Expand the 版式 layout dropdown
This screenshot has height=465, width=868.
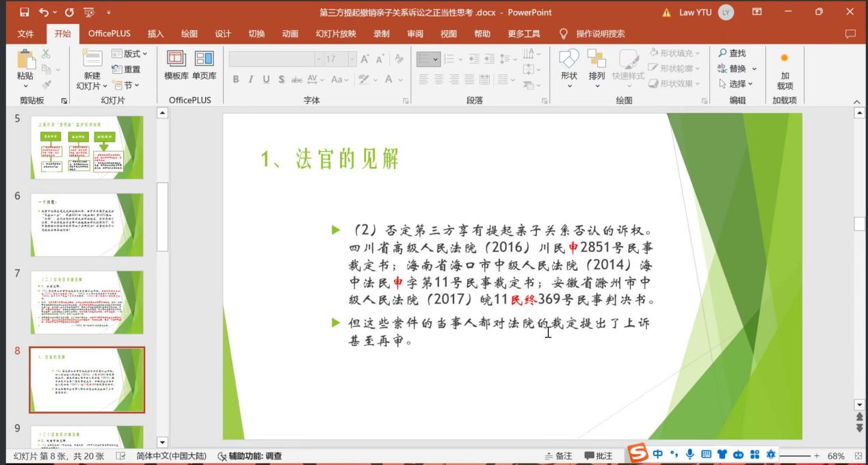coord(130,53)
